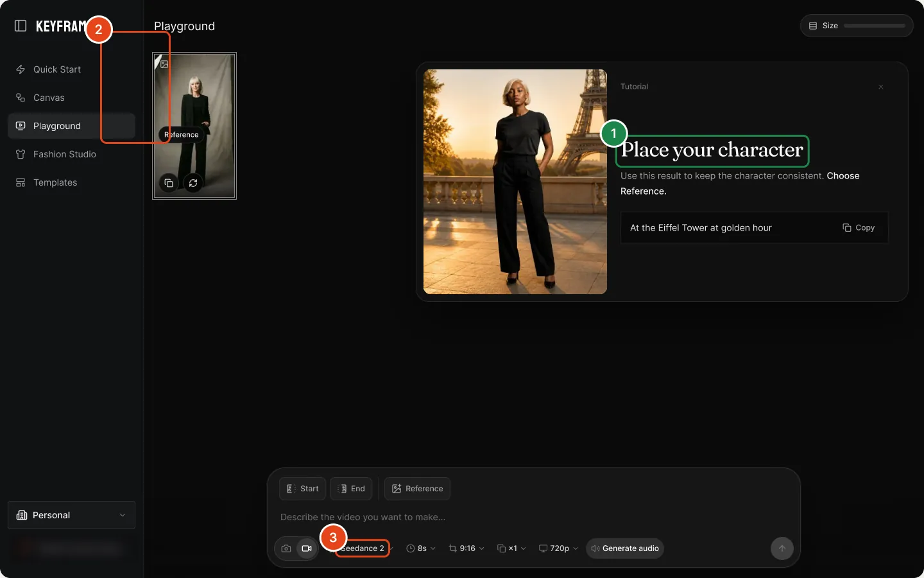Open the Seedance 2 model dropdown
Screen dimensions: 924x578
tap(363, 548)
